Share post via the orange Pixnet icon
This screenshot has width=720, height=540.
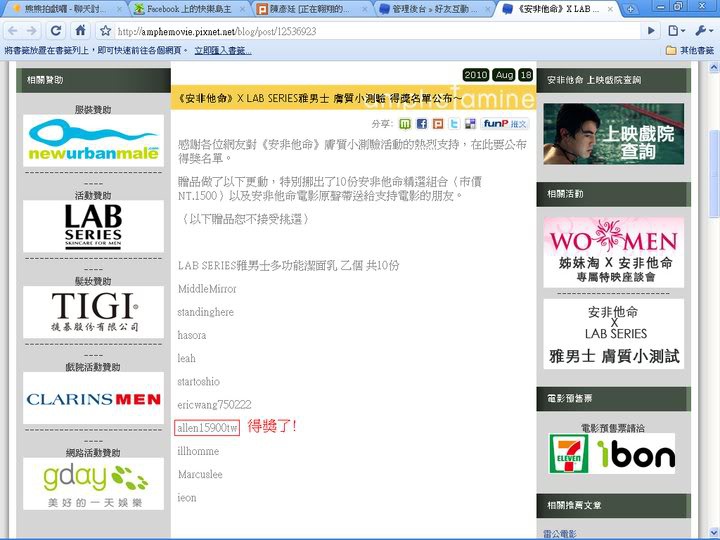[438, 124]
